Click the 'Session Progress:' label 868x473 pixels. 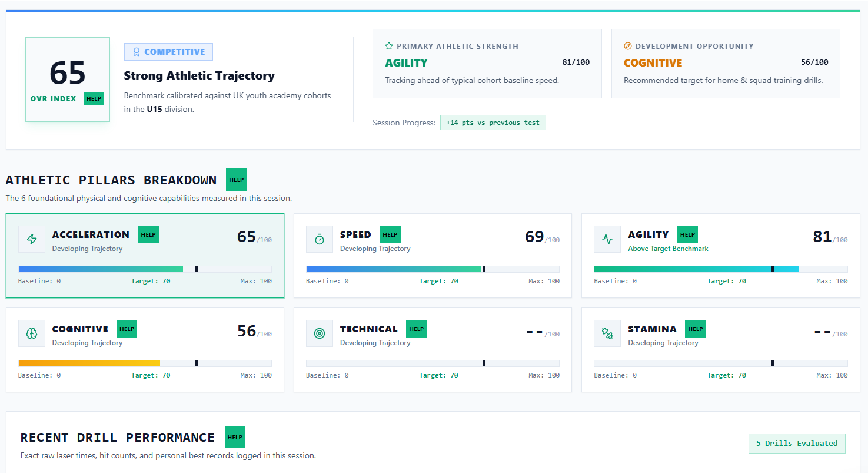click(404, 123)
